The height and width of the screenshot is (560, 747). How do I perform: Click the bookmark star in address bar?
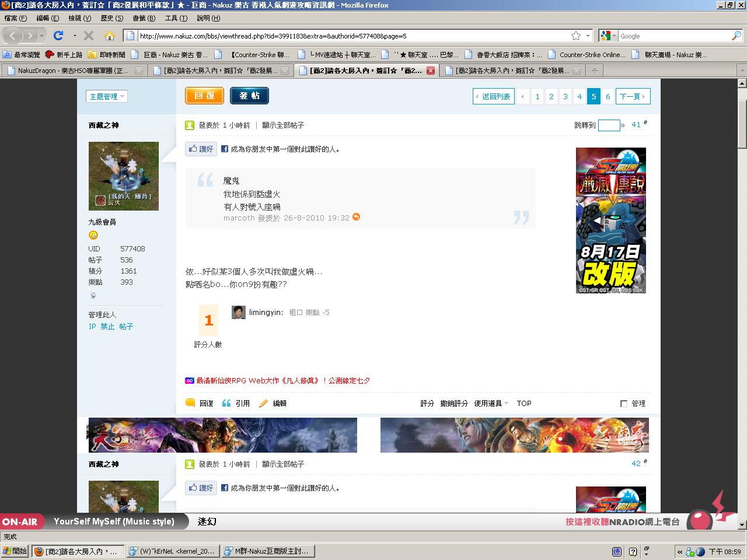tap(576, 36)
